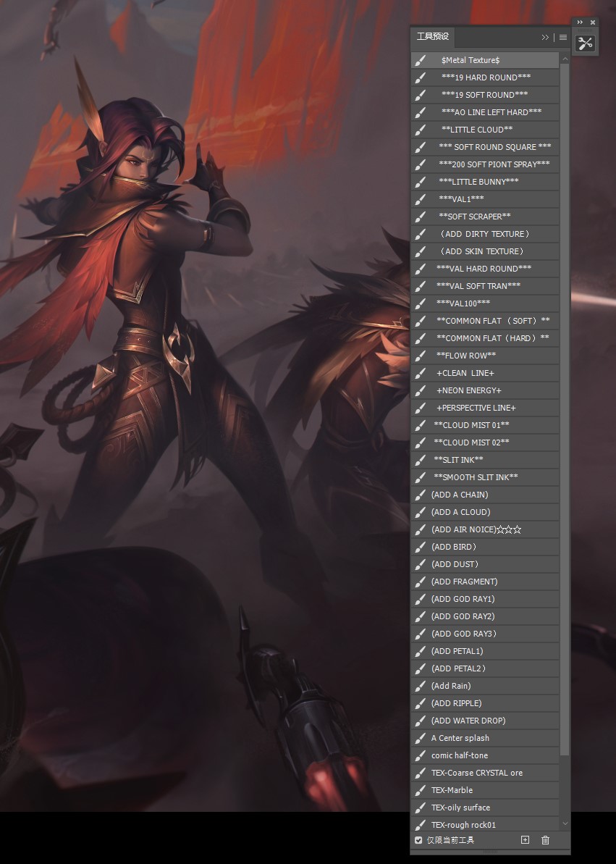This screenshot has width=616, height=864.
Task: Select the comic half-tone preset
Action: [x=485, y=755]
